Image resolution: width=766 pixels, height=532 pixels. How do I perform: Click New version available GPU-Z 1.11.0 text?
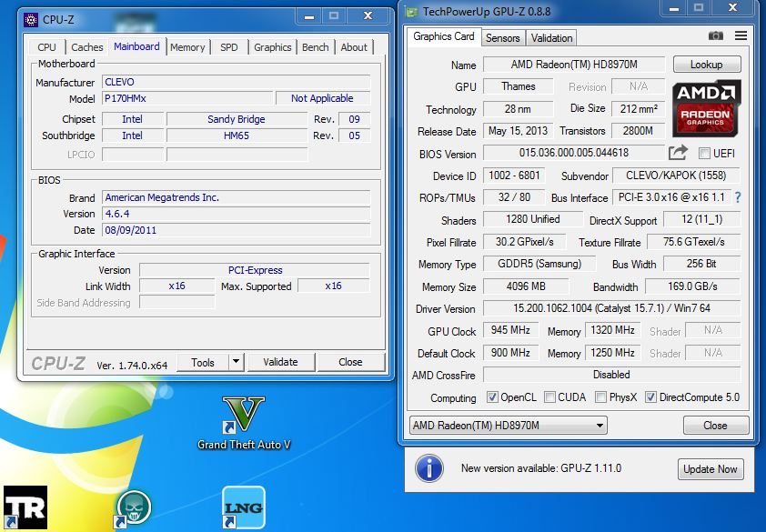(x=541, y=468)
